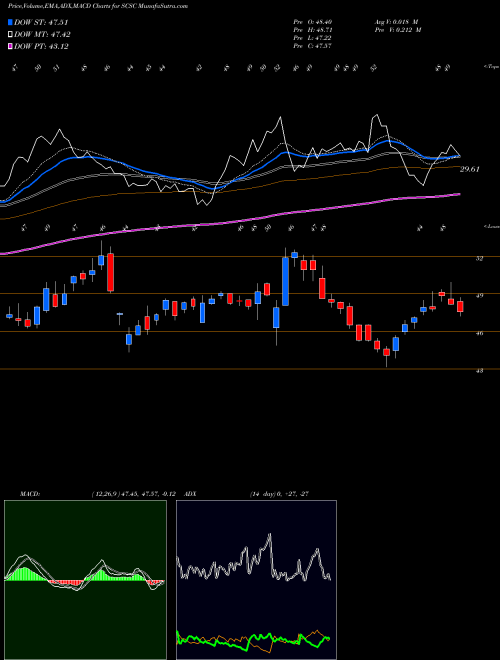Select the 'DOW MT: 47.42' legend text
The width and height of the screenshot is (500, 660).
pyautogui.click(x=43, y=35)
